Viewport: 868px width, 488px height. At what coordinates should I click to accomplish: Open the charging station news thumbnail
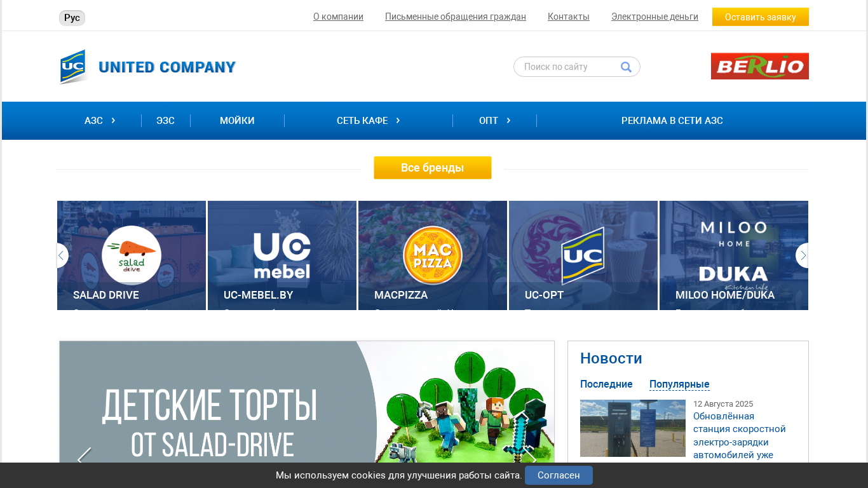tap(633, 428)
